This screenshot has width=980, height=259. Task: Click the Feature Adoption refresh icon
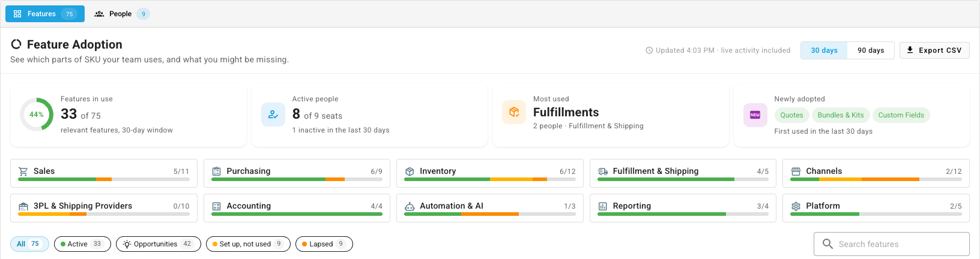pos(16,44)
